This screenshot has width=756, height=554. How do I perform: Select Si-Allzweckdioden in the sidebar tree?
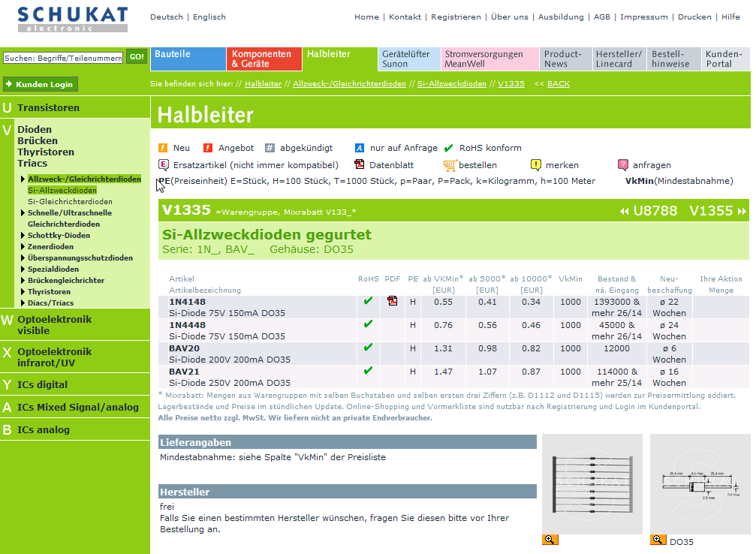pyautogui.click(x=62, y=191)
